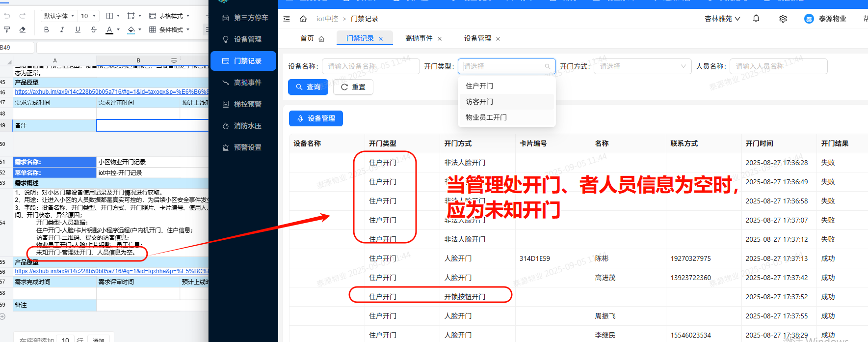Close the 高抛事件 tab
The width and height of the screenshot is (868, 342).
pos(440,39)
